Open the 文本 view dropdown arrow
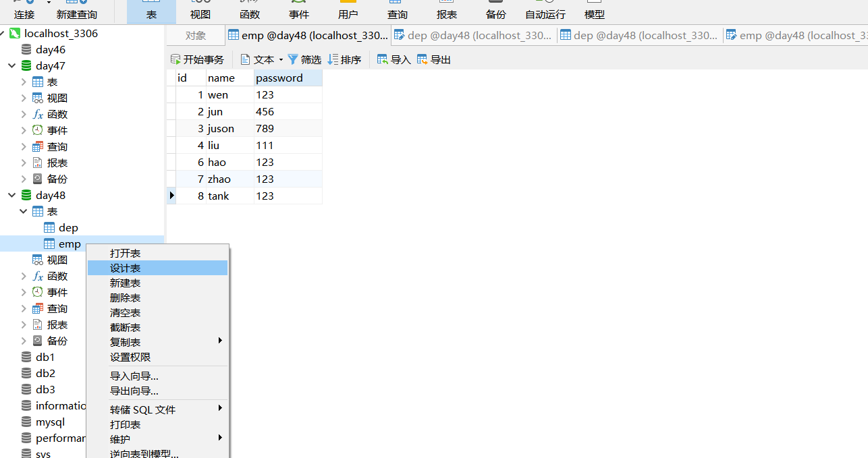This screenshot has height=458, width=868. (281, 59)
